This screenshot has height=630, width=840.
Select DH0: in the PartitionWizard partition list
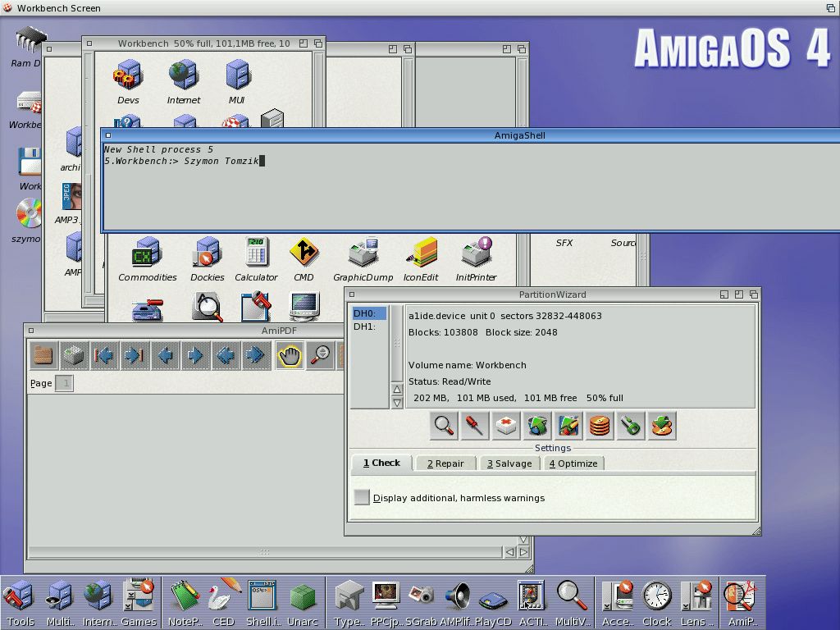point(369,313)
